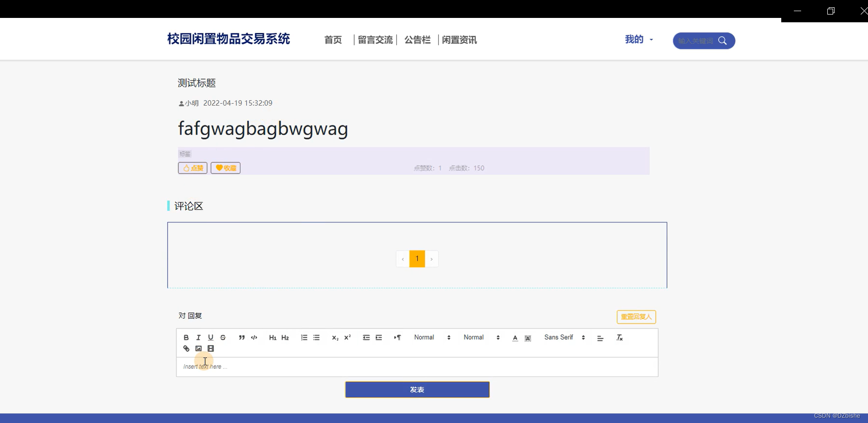Restore down the window

tap(831, 11)
